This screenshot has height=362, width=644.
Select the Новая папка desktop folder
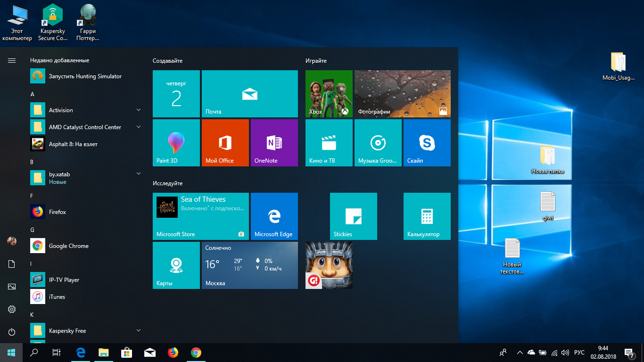[x=547, y=159]
